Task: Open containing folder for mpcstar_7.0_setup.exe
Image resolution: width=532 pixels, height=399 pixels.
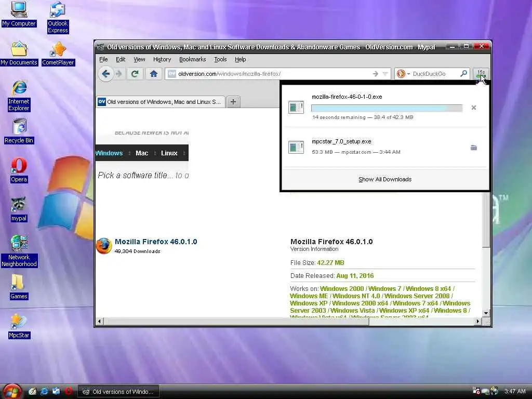Action: 474,148
